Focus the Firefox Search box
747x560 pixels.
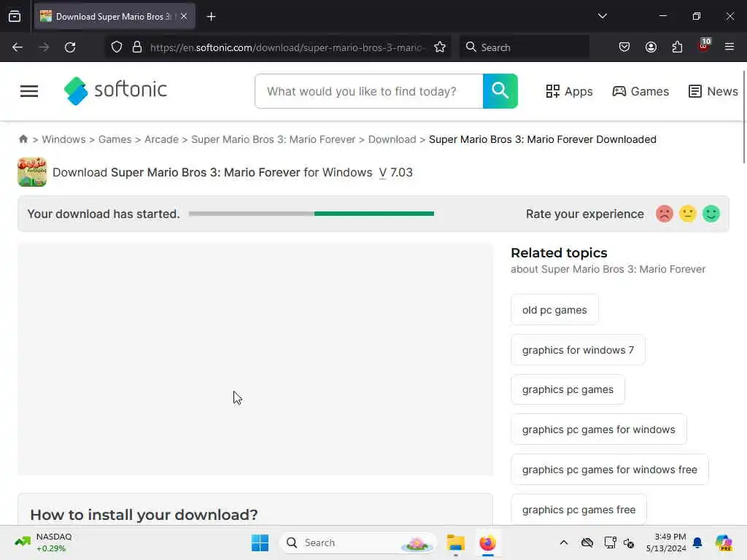(524, 47)
